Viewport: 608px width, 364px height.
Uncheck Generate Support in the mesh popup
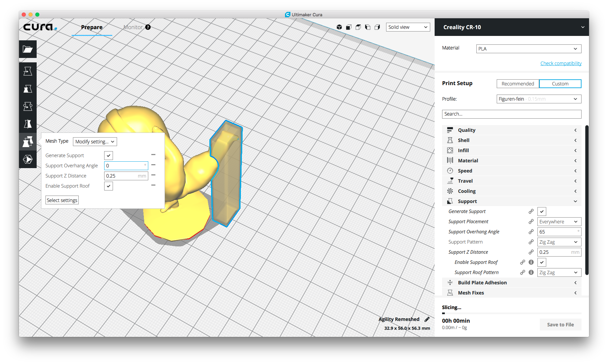coord(108,155)
